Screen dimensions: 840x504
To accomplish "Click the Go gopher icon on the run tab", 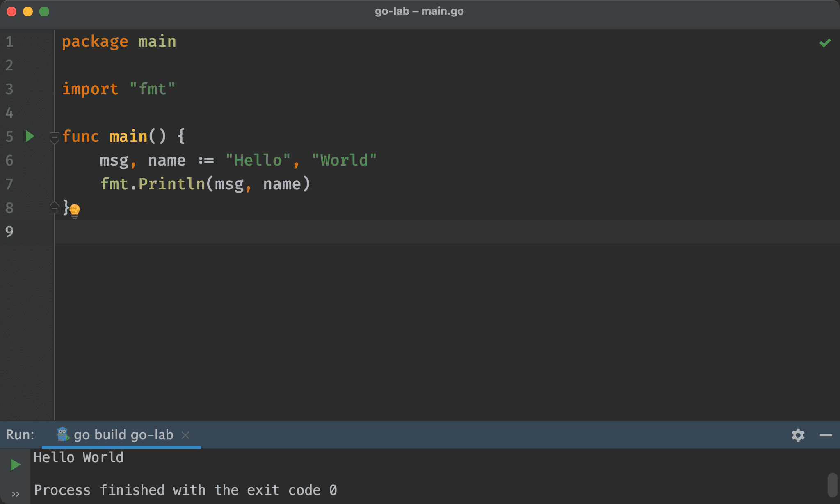I will point(63,434).
